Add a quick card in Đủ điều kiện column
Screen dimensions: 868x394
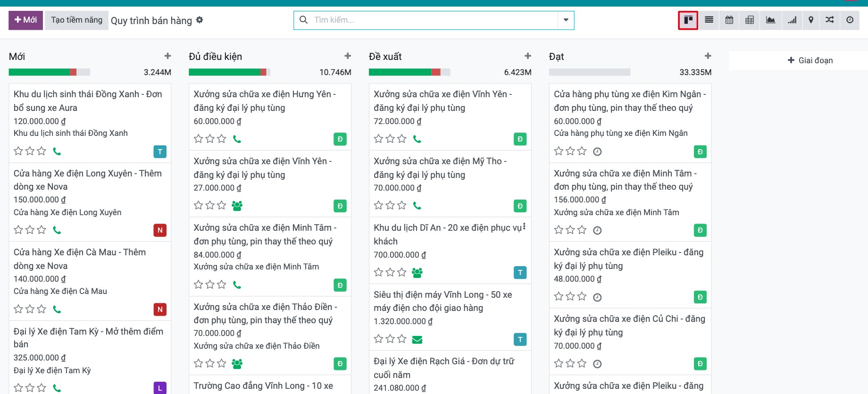(348, 56)
